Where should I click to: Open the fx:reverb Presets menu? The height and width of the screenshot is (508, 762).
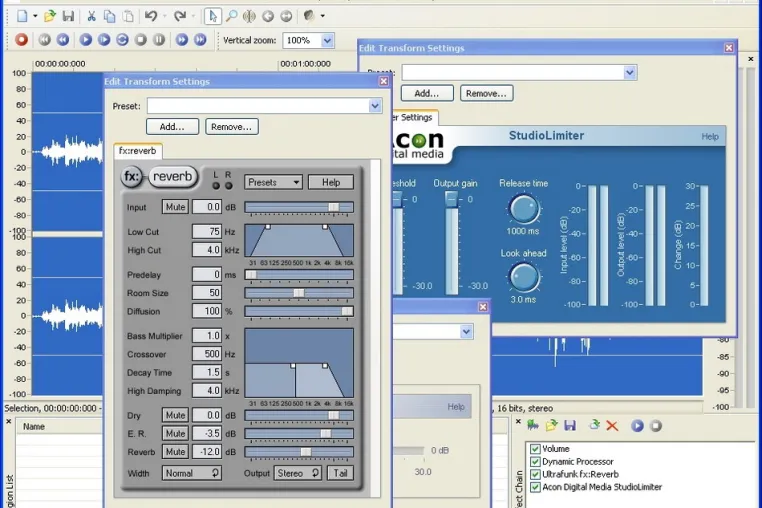pos(273,182)
